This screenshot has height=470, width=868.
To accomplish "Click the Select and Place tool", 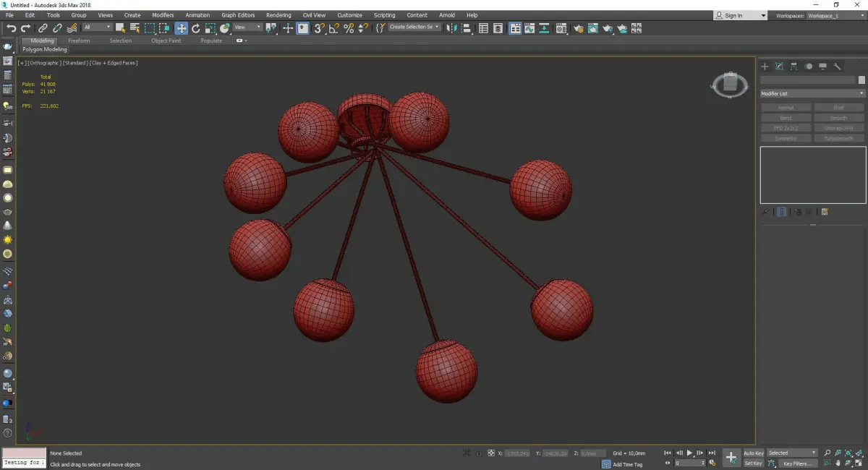I will 225,28.
